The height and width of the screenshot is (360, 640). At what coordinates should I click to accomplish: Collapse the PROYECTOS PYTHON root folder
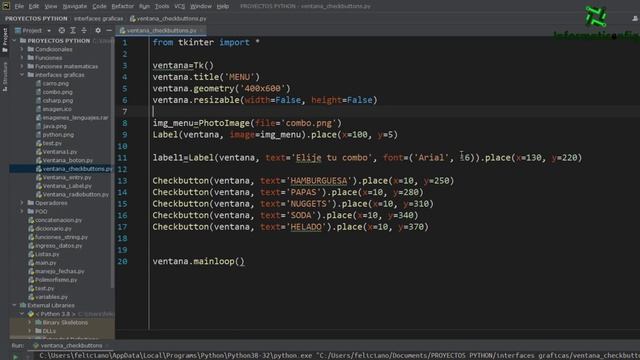coord(15,41)
